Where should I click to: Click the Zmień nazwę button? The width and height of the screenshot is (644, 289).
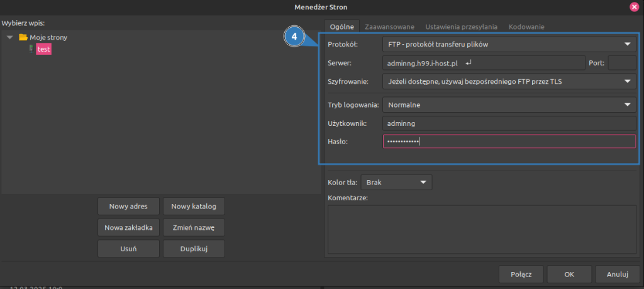(x=194, y=227)
